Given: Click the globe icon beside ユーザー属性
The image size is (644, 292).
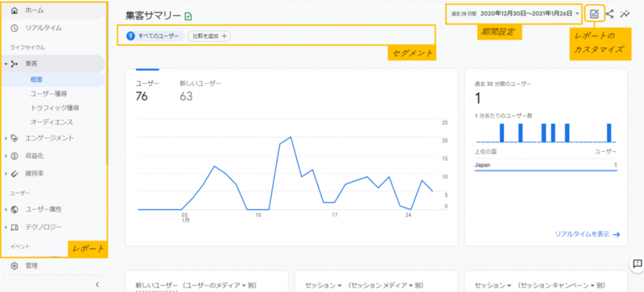Looking at the screenshot, I should [14, 209].
